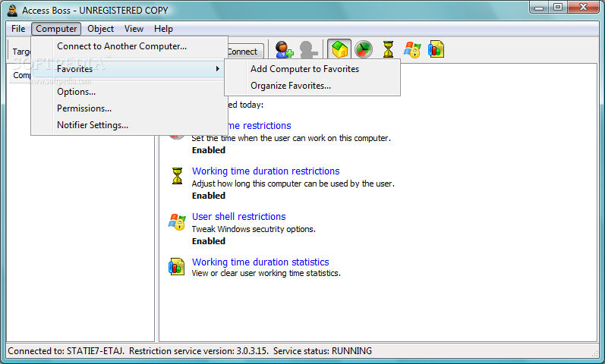Open Working time duration restrictions link
605x364 pixels.
(266, 171)
